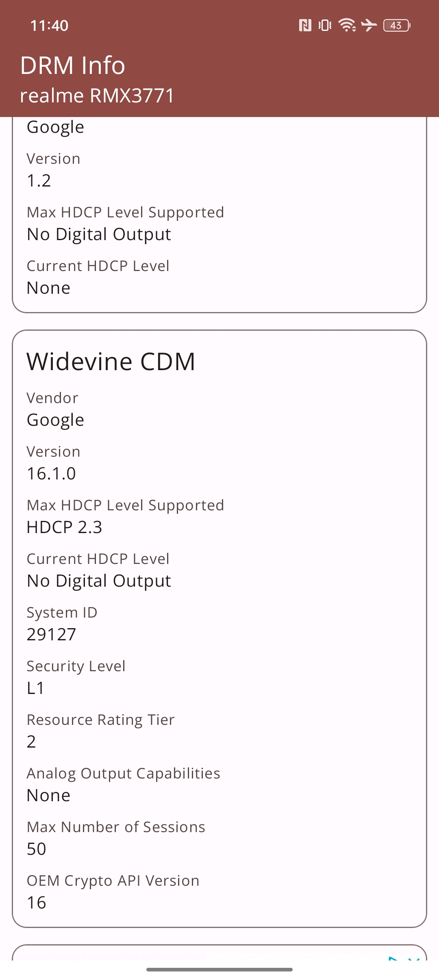Close the ad with its X icon
This screenshot has width=439, height=980.
[x=414, y=958]
